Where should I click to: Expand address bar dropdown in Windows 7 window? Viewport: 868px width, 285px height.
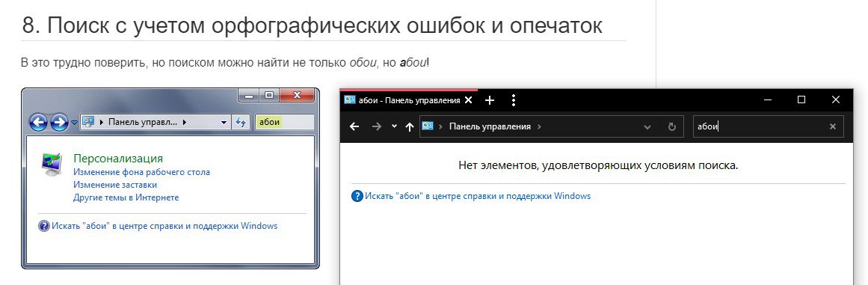pyautogui.click(x=224, y=122)
